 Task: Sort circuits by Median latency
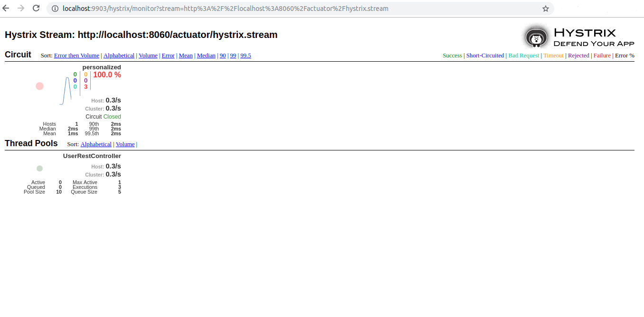(x=206, y=56)
